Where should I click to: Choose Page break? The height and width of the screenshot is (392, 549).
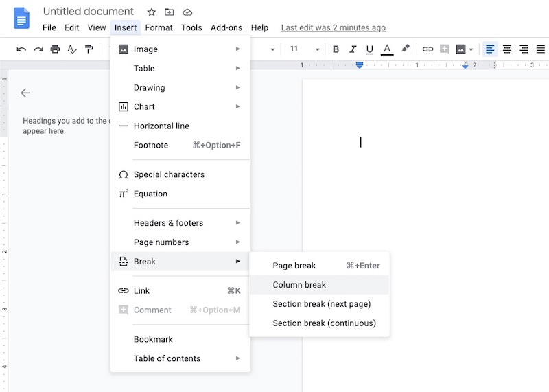pos(319,266)
